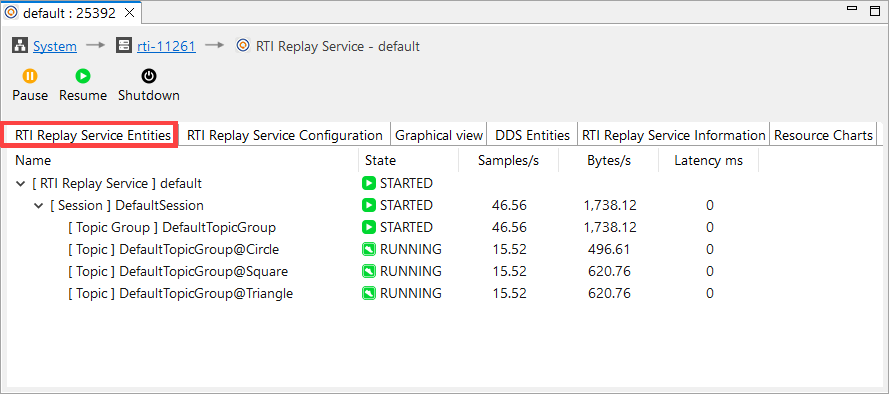Click the rti-11261 host icon

[x=124, y=46]
